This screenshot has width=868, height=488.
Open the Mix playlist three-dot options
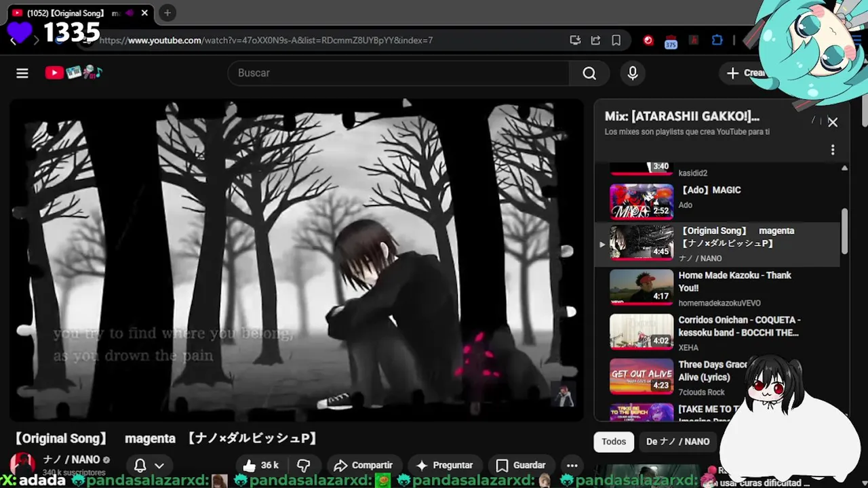[x=833, y=150]
